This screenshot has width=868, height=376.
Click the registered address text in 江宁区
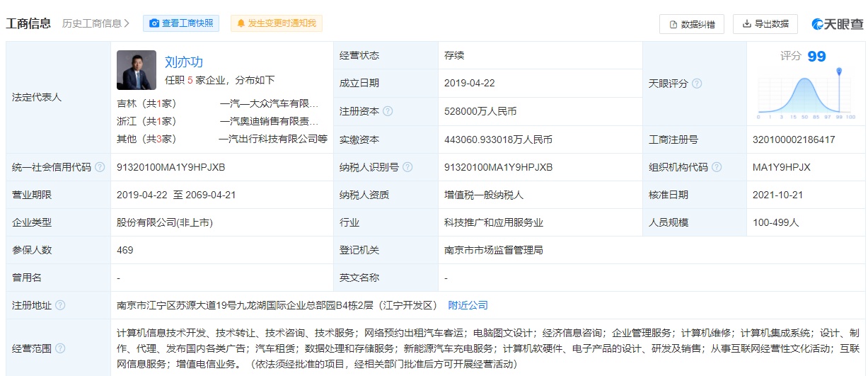(277, 305)
